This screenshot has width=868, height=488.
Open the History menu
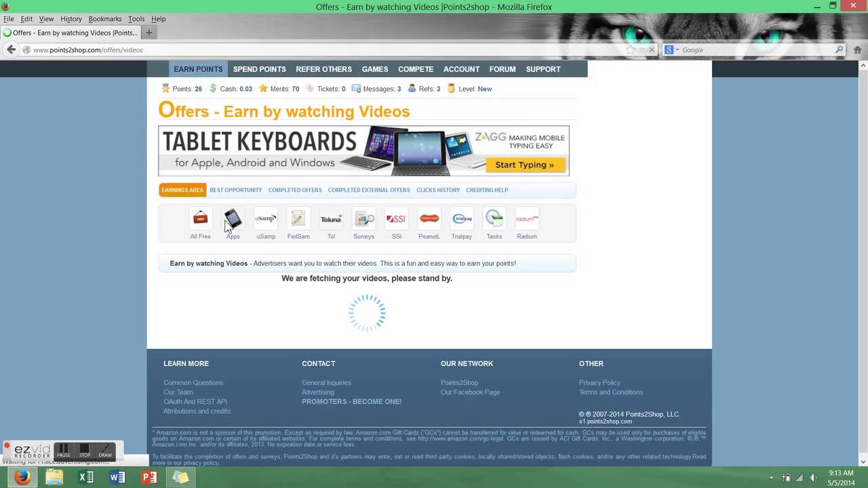[71, 19]
